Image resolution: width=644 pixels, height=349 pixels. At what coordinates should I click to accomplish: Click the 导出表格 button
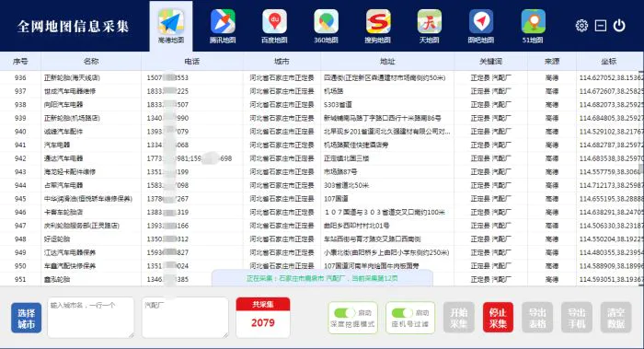537,318
